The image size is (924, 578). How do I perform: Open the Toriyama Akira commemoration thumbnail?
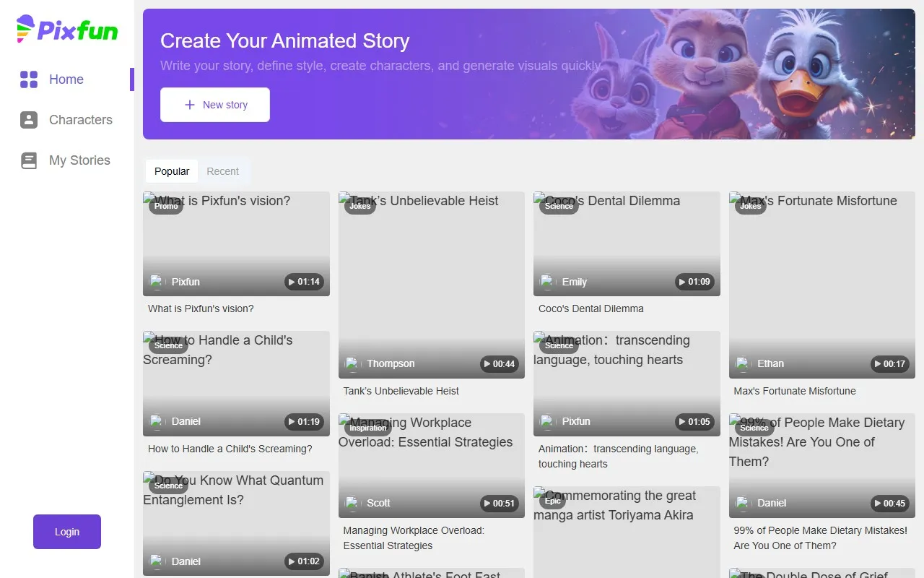(x=627, y=535)
